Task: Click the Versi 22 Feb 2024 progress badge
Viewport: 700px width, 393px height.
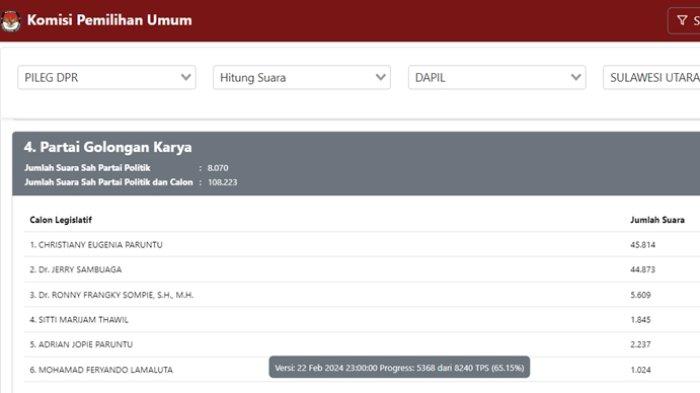Action: pyautogui.click(x=399, y=368)
